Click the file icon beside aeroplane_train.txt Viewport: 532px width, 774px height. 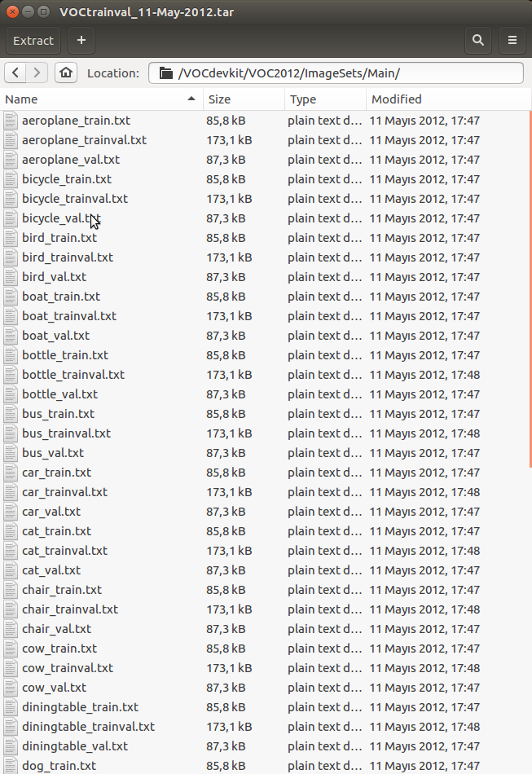point(10,120)
